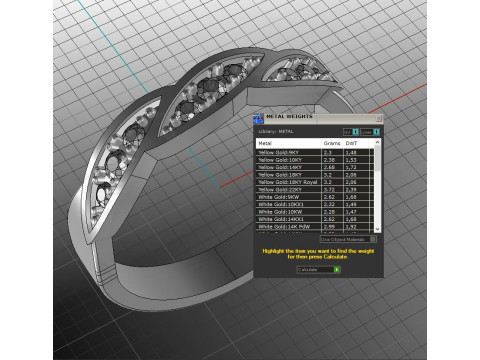Close the Metal Weights dialog
Viewport: 480px width, 360px height.
(378, 118)
